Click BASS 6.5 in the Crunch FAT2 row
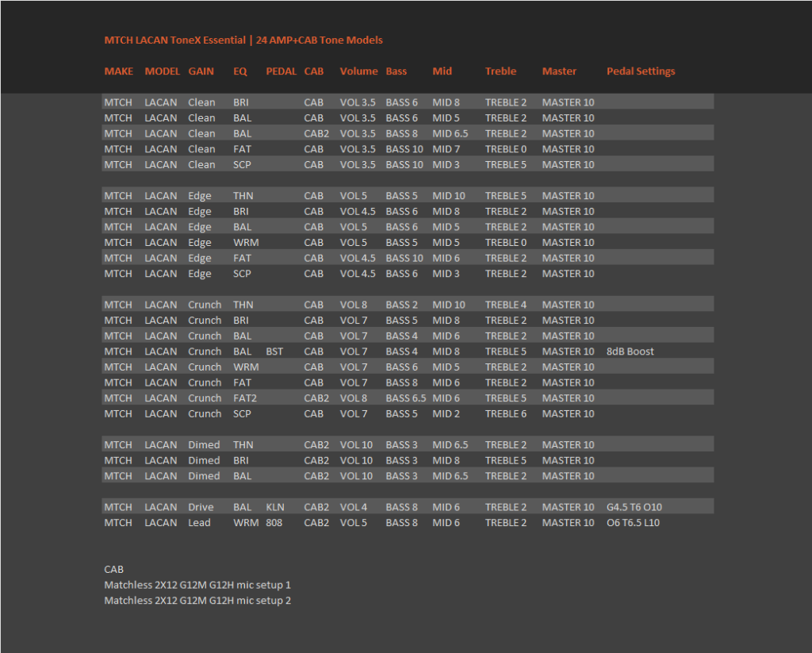 coord(405,398)
